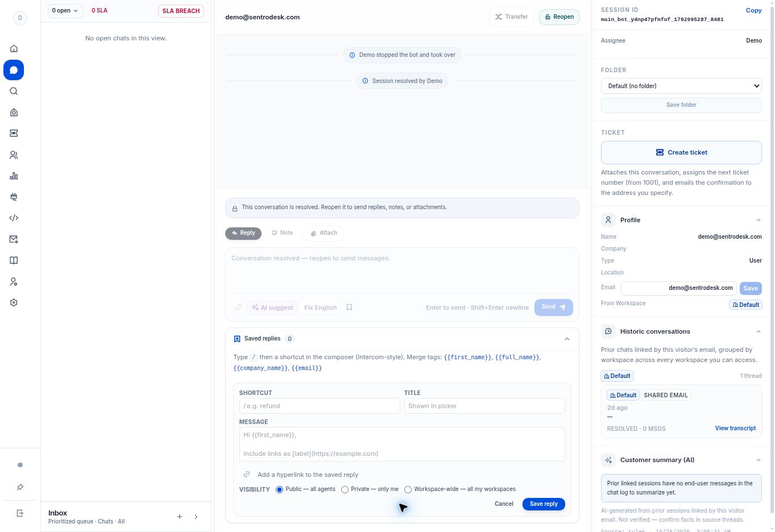Image resolution: width=775 pixels, height=532 pixels.
Task: Click the Reopen button
Action: (560, 17)
